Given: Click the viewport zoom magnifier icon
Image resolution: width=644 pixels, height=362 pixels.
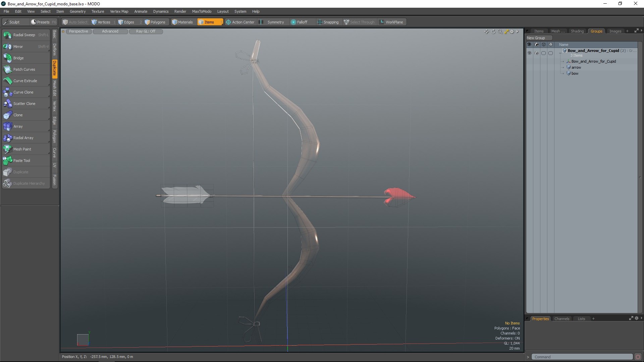Looking at the screenshot, I should point(500,32).
